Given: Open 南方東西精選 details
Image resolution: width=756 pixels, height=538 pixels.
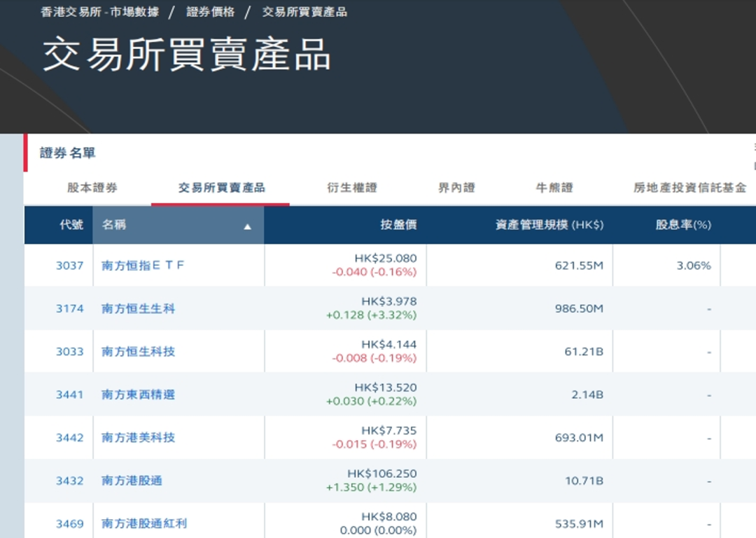Looking at the screenshot, I should point(138,395).
